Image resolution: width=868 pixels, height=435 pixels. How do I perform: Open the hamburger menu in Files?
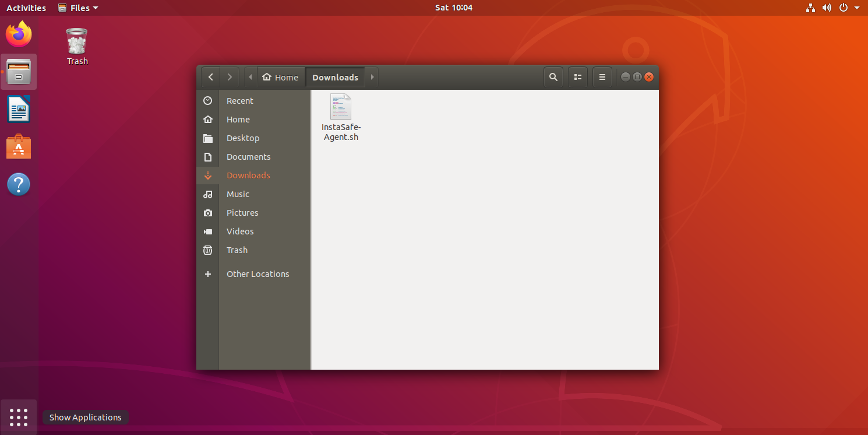coord(602,77)
